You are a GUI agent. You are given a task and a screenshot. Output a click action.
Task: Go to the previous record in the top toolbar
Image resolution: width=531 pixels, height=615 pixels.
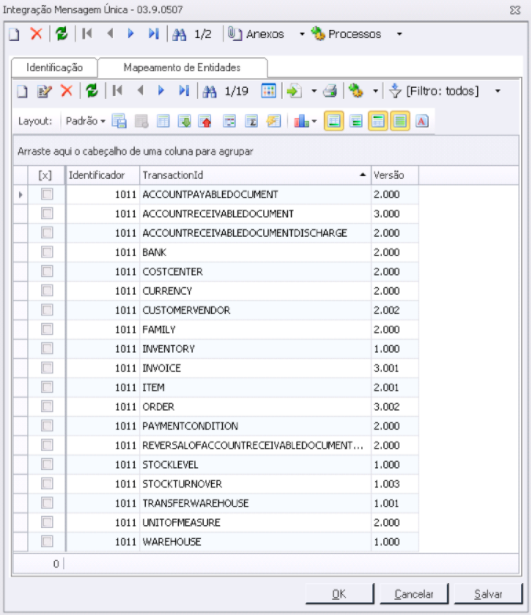click(x=110, y=34)
